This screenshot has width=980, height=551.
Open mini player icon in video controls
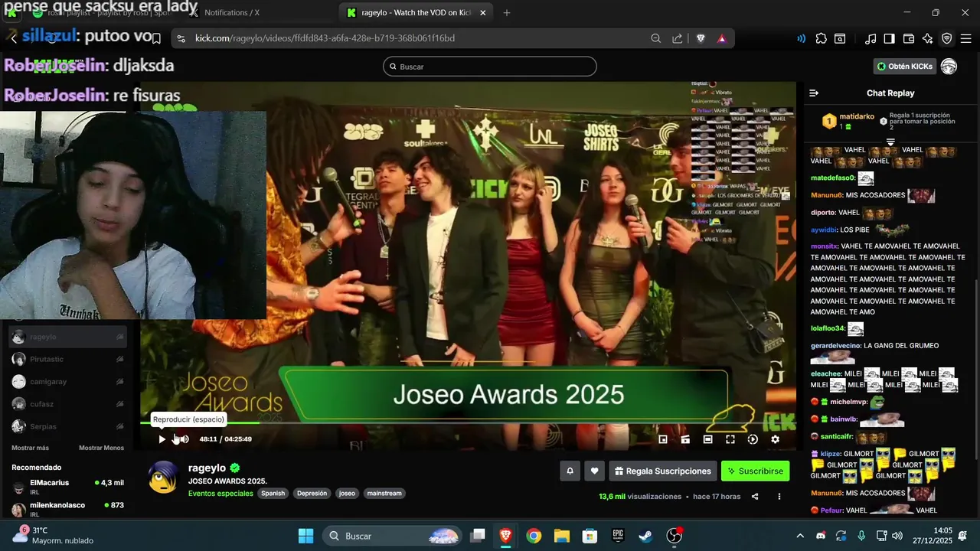click(685, 439)
